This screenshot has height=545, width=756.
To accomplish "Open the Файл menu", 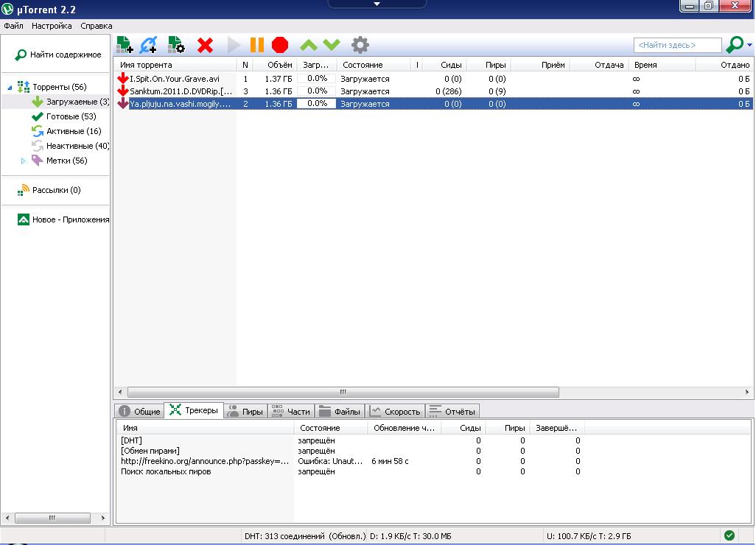I will (x=13, y=26).
